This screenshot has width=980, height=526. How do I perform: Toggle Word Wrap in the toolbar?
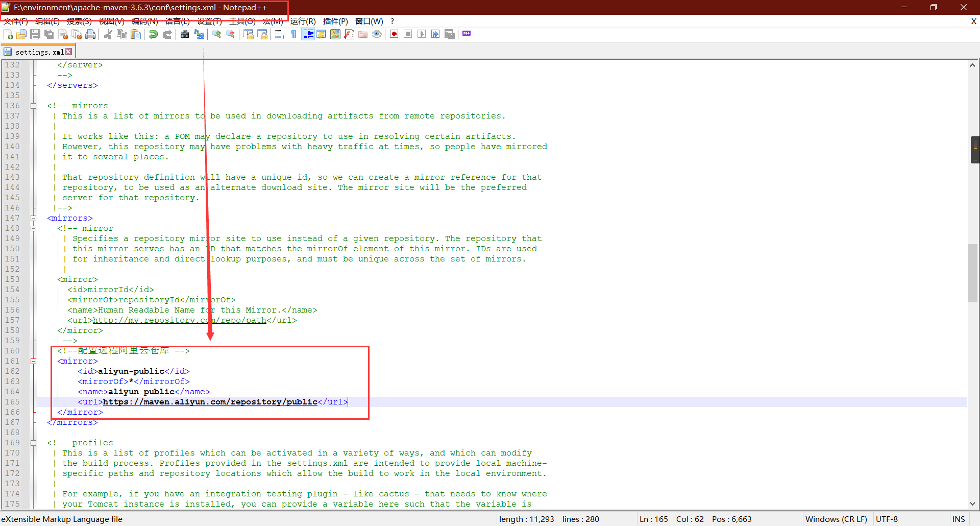pyautogui.click(x=280, y=34)
